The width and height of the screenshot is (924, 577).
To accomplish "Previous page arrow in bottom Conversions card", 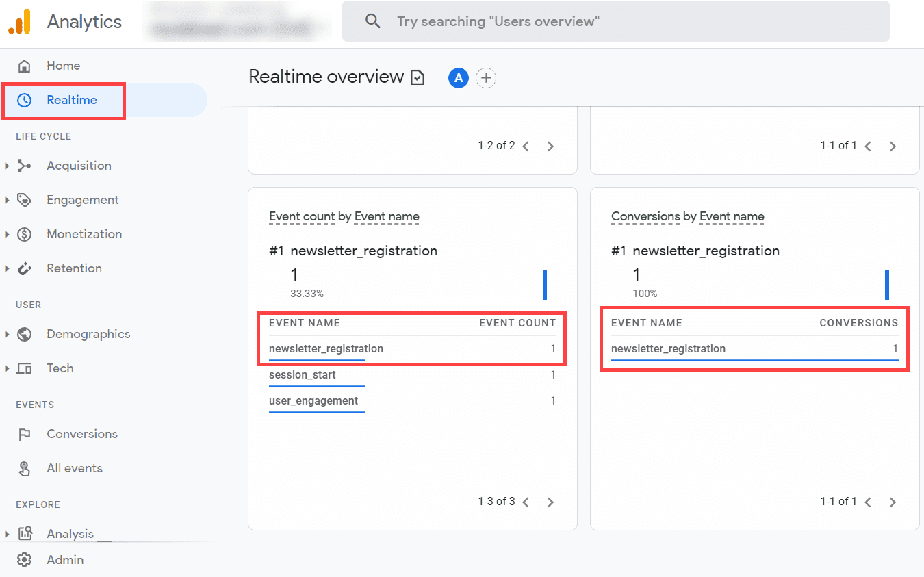I will click(x=868, y=502).
